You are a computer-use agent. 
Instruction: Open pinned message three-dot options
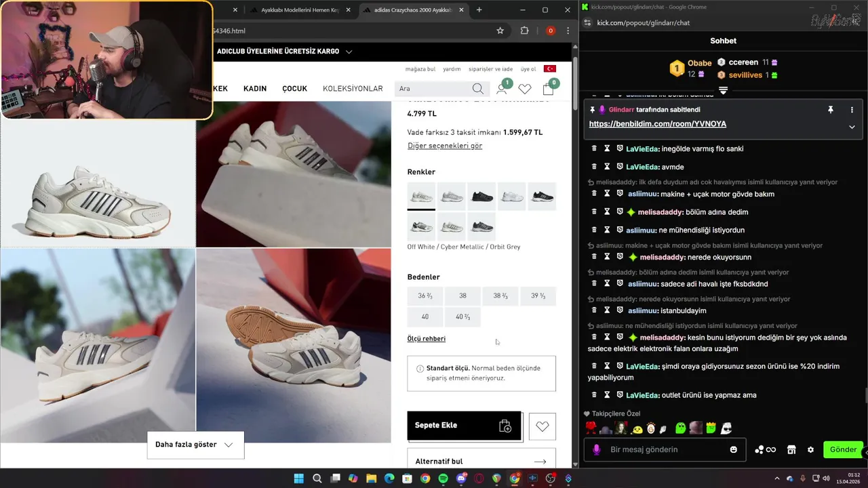coord(852,110)
